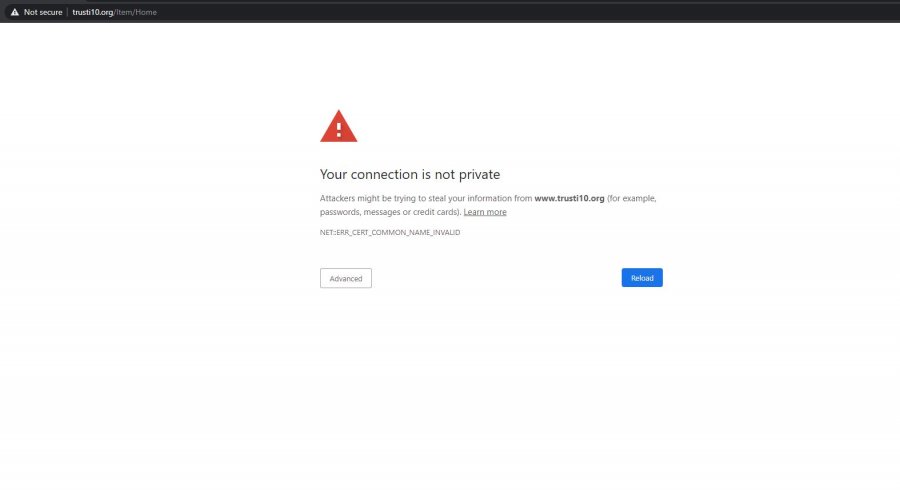
Task: Click the bold www.trusti10.org text
Action: coord(569,198)
